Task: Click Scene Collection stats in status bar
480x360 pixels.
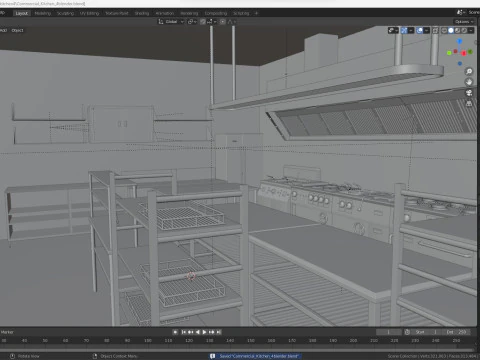Action: tap(433, 356)
